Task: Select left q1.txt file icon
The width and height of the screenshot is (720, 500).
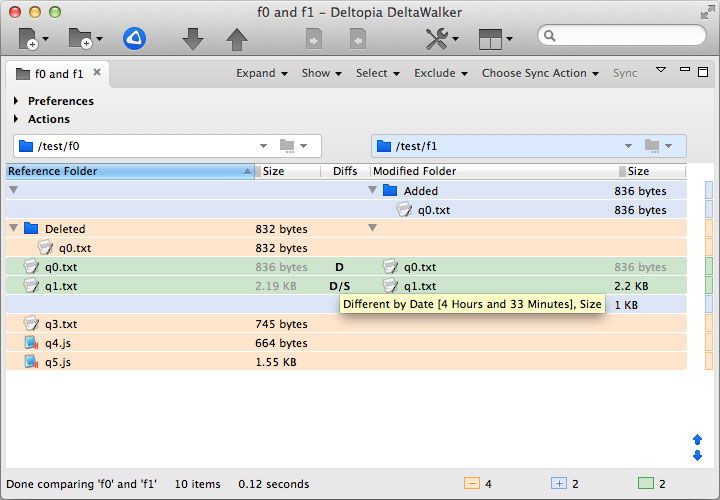Action: tap(31, 286)
